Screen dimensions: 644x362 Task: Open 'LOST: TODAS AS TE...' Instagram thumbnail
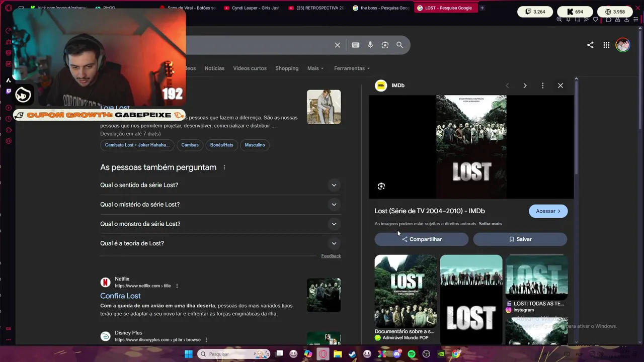click(x=537, y=278)
